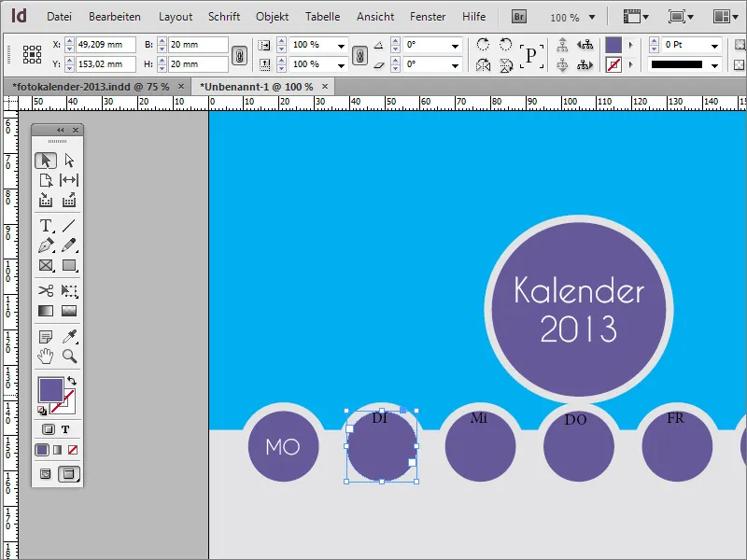This screenshot has height=560, width=747.
Task: Rotate 90° counter-clockwise in control bar
Action: [x=505, y=45]
